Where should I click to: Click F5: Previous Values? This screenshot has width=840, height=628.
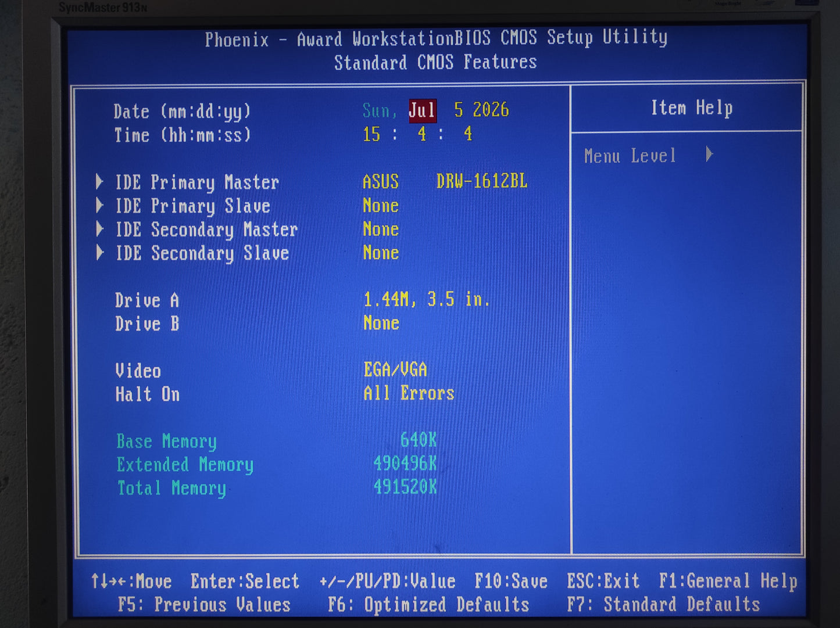click(204, 605)
